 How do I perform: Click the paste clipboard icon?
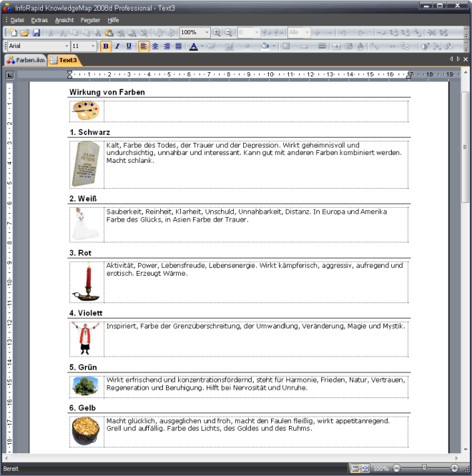click(x=108, y=33)
